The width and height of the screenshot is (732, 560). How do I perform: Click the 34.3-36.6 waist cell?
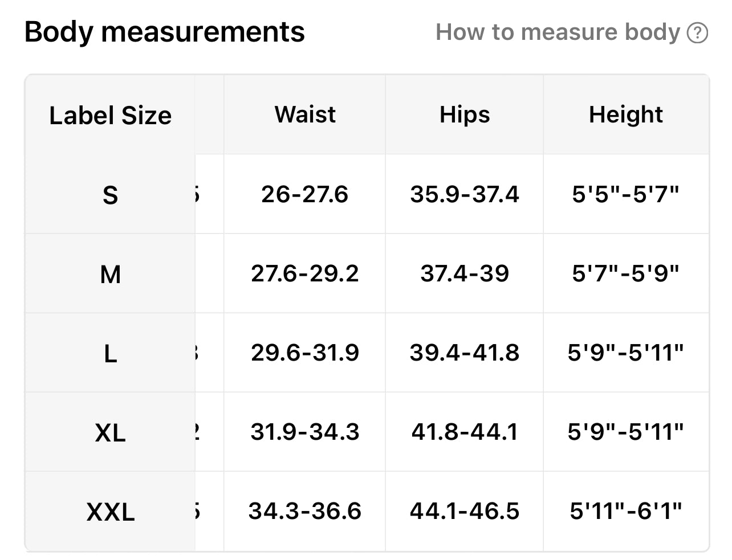pyautogui.click(x=305, y=511)
